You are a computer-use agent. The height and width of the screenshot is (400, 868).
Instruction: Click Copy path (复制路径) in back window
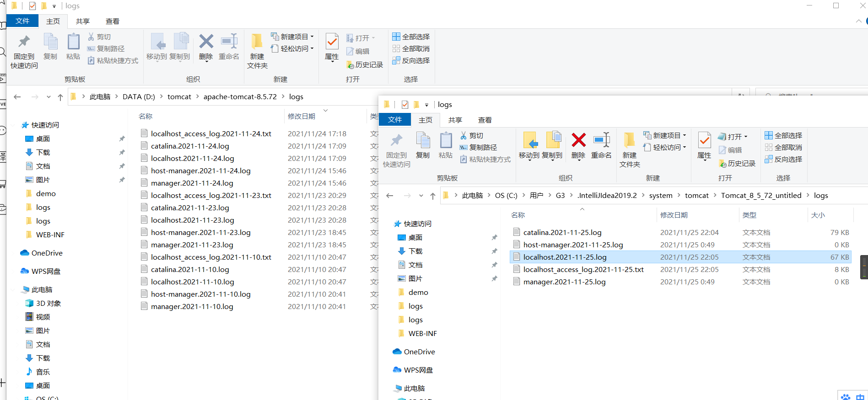(x=106, y=48)
